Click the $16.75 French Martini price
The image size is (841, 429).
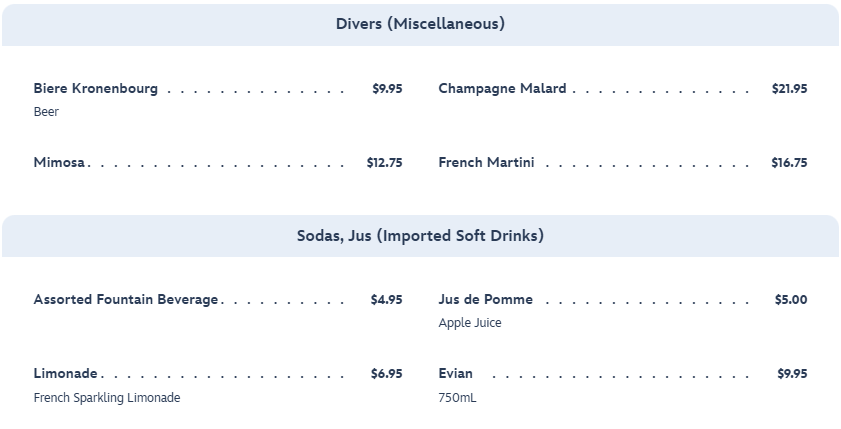coord(789,163)
